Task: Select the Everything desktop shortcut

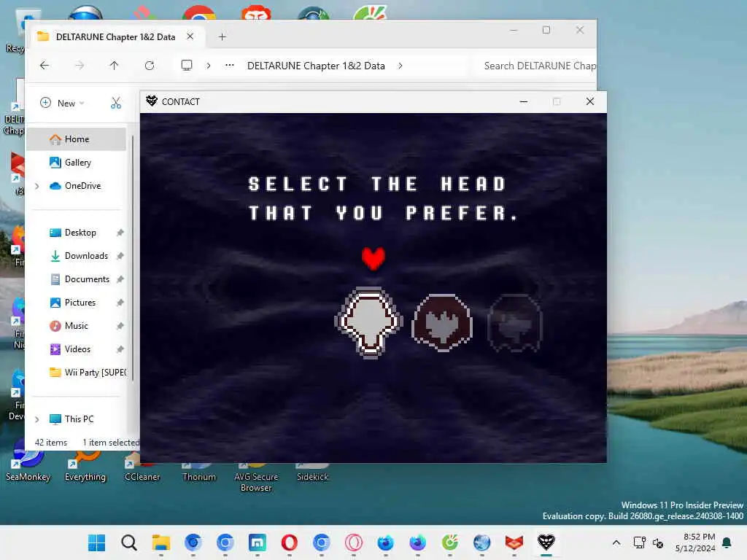Action: (85, 467)
